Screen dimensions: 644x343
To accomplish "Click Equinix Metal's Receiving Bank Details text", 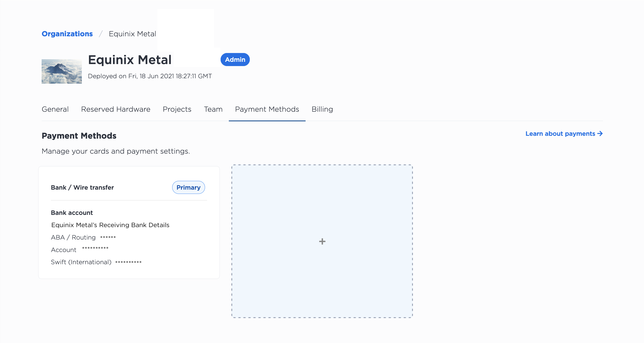I will [x=110, y=225].
